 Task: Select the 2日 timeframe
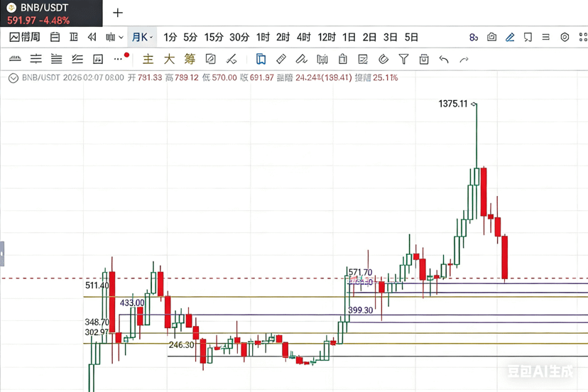pos(369,37)
